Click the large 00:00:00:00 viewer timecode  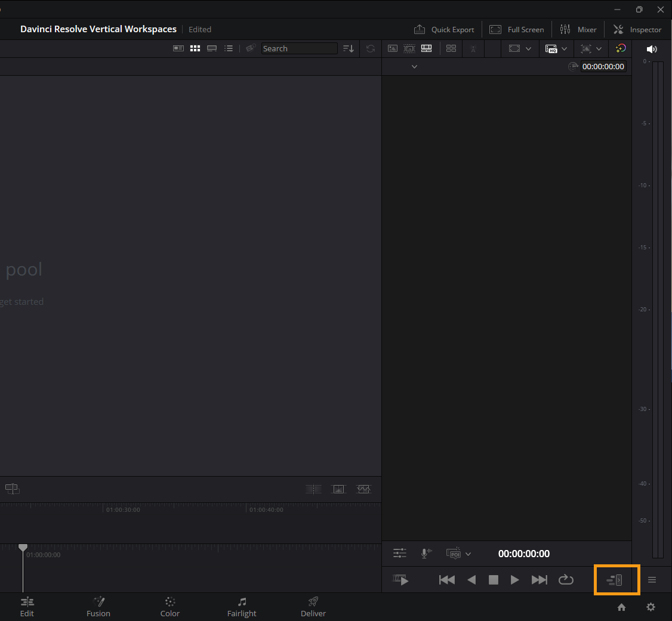coord(524,554)
